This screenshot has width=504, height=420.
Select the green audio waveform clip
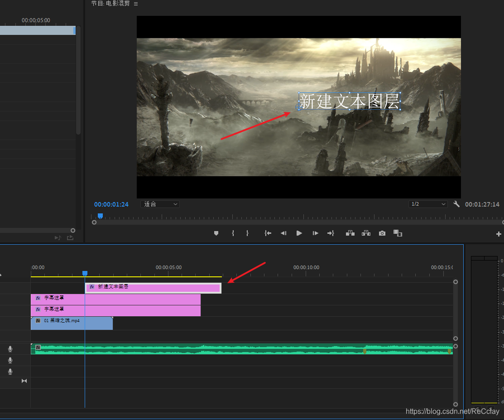(242, 349)
